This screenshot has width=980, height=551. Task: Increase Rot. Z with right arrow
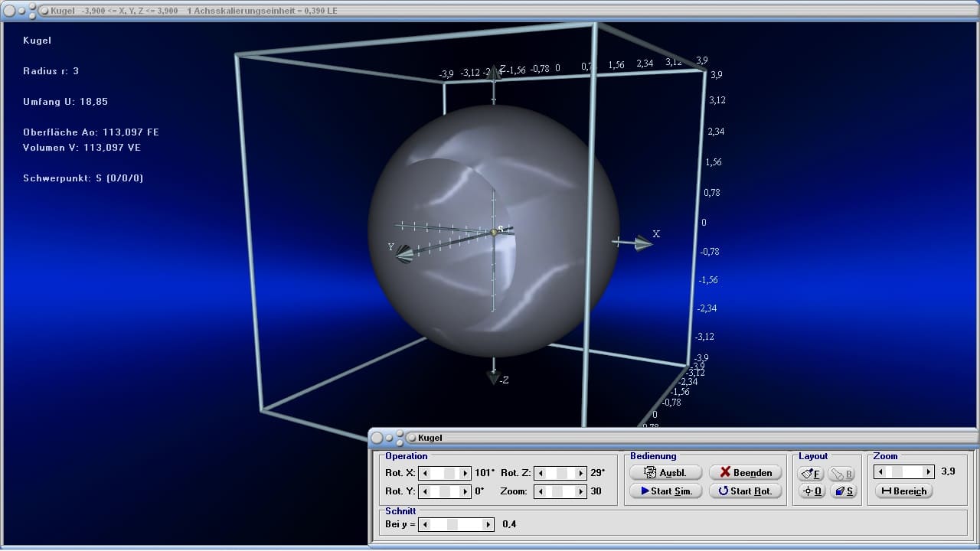(x=580, y=473)
